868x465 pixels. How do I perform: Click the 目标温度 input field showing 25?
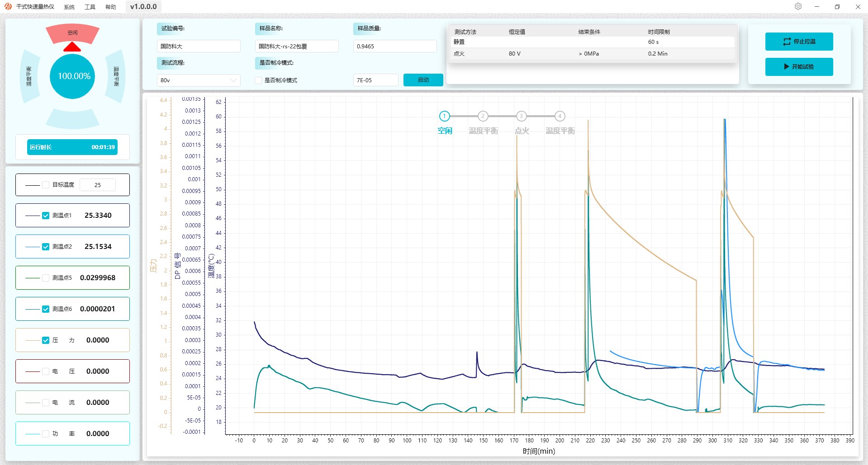97,185
